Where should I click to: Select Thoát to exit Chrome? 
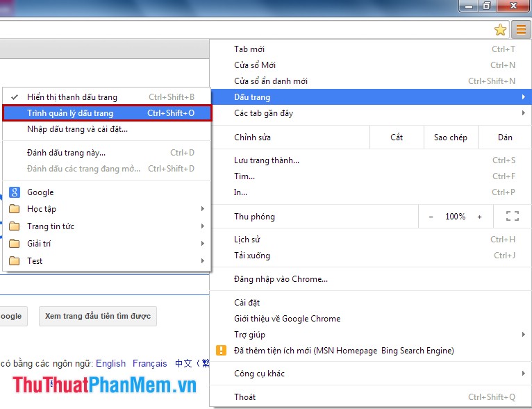pyautogui.click(x=370, y=397)
